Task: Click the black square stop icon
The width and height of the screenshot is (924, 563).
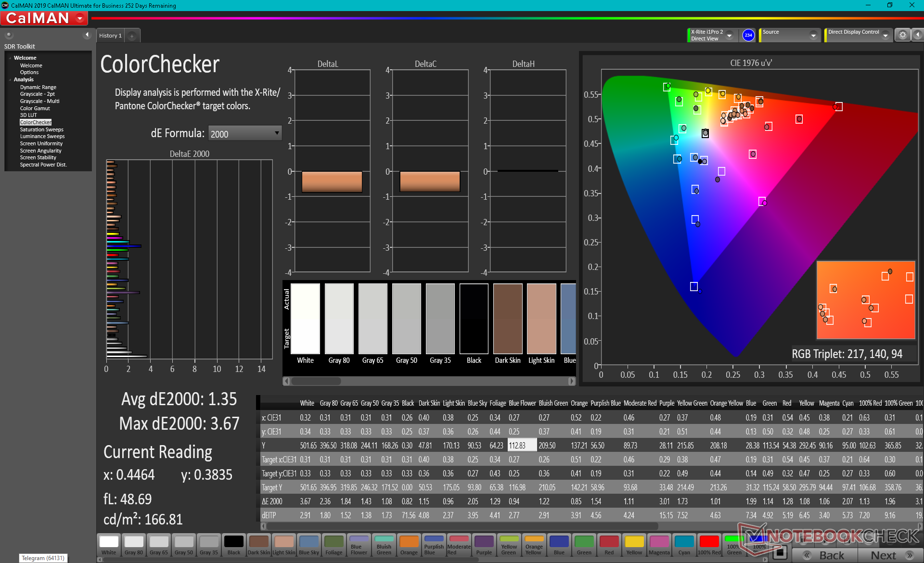Action: click(x=780, y=552)
